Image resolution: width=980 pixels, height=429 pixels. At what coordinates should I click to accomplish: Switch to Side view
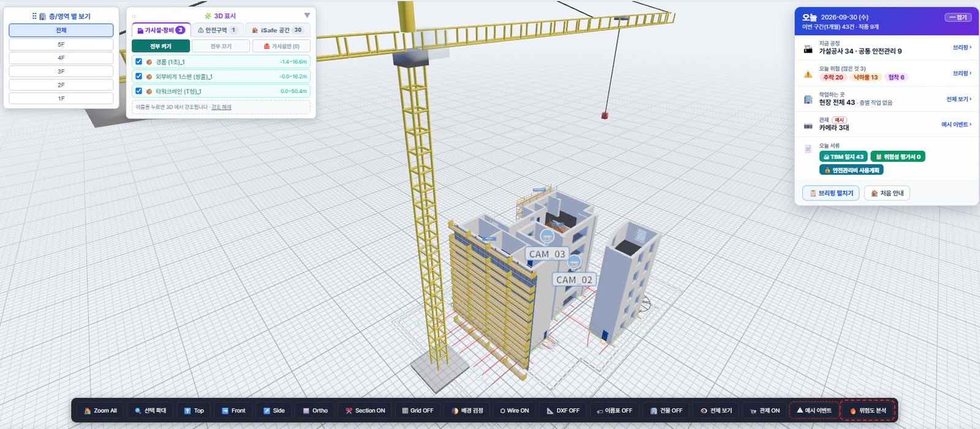pos(274,411)
